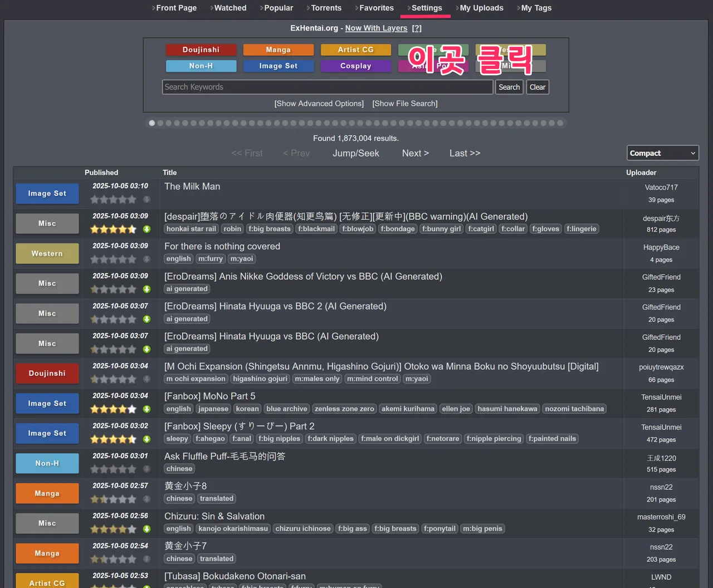
Task: Expand Show Advanced Options
Action: [x=319, y=104]
